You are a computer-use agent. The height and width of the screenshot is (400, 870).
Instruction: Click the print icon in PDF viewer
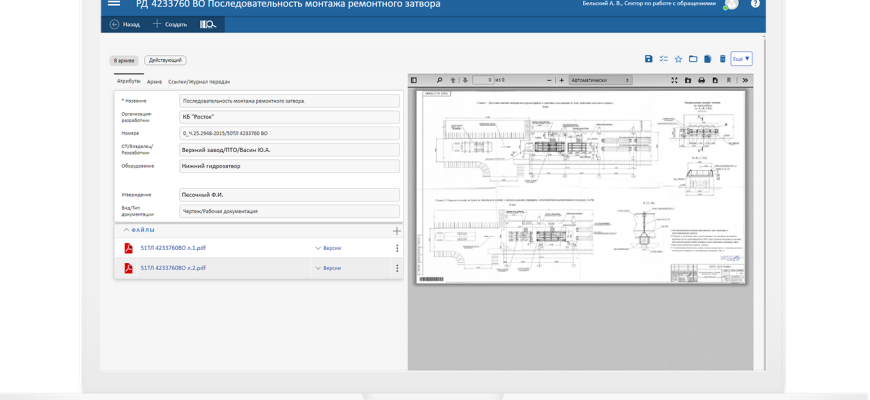coord(701,79)
